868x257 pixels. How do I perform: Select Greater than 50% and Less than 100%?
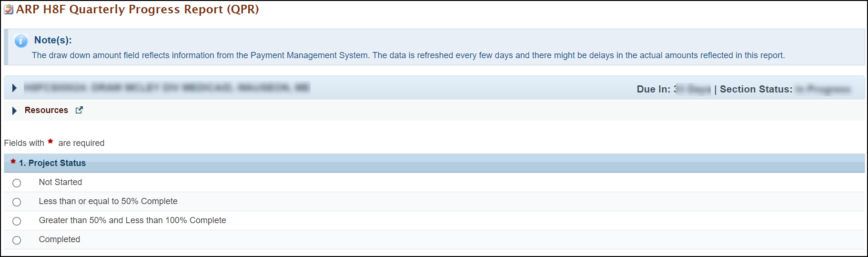coord(17,221)
